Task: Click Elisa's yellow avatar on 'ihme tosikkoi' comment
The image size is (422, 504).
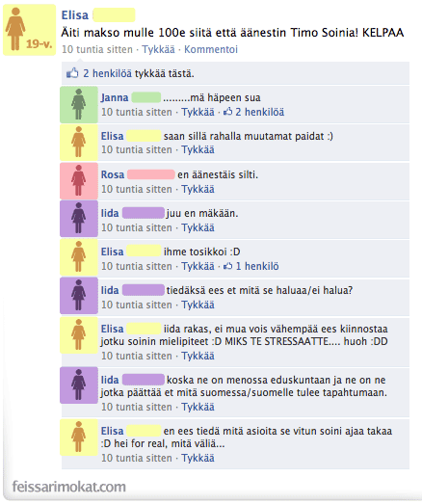Action: click(x=79, y=257)
